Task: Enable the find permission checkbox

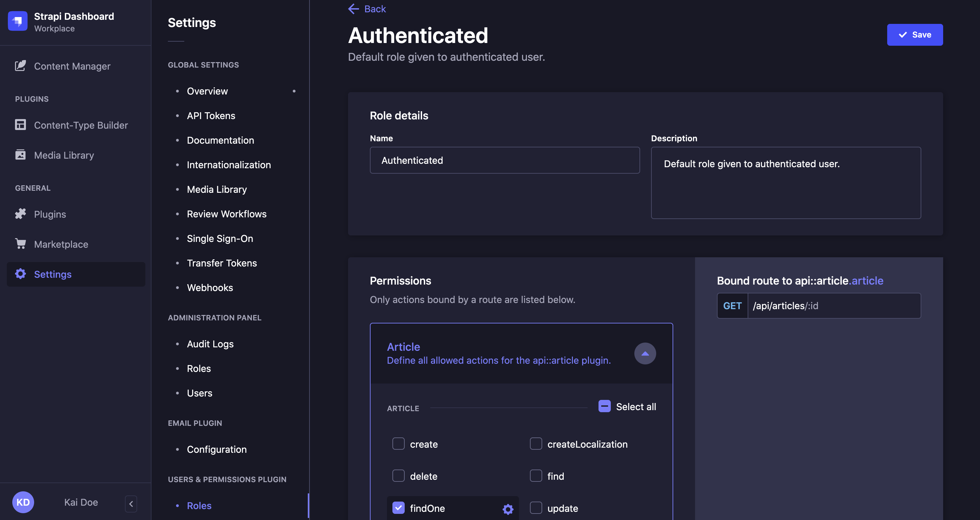Action: (535, 476)
